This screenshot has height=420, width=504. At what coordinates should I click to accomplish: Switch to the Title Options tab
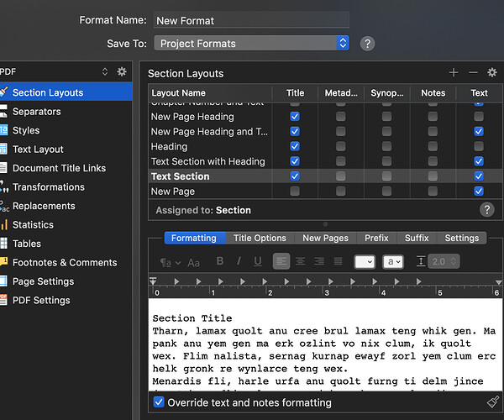click(x=260, y=238)
